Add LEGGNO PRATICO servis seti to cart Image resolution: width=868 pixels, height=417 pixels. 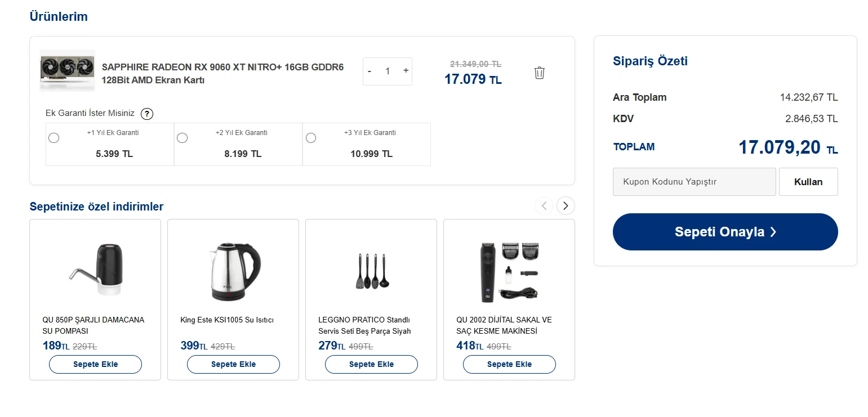[x=371, y=364]
